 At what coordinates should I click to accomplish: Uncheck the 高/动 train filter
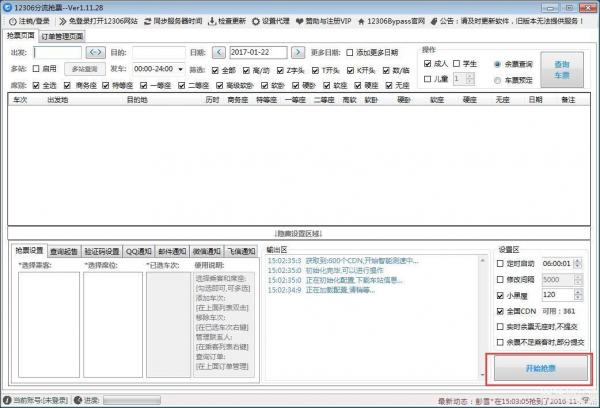tap(246, 70)
